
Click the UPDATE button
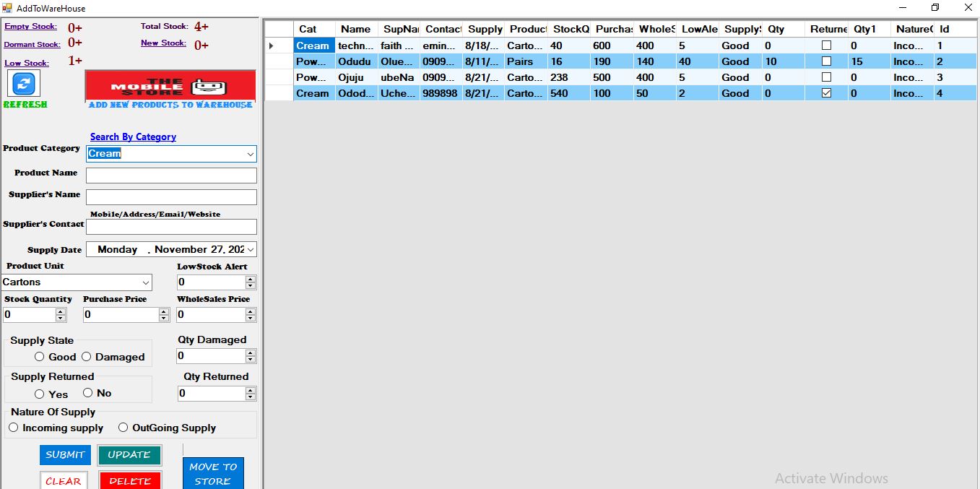pyautogui.click(x=129, y=454)
